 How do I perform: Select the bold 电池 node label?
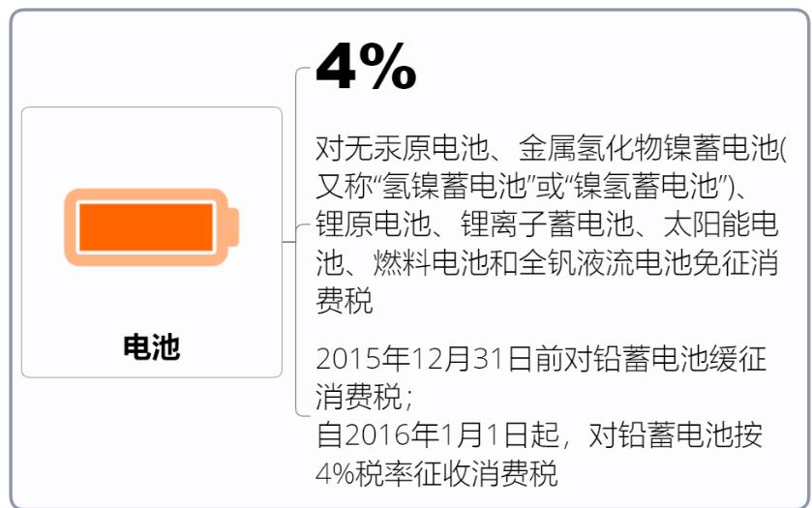pyautogui.click(x=151, y=347)
